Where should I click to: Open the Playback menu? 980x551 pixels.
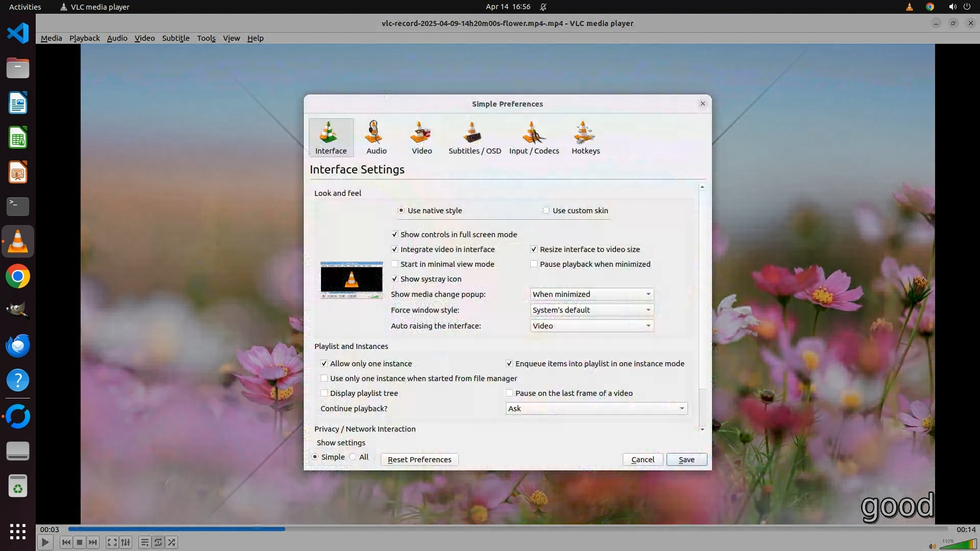tap(84, 38)
